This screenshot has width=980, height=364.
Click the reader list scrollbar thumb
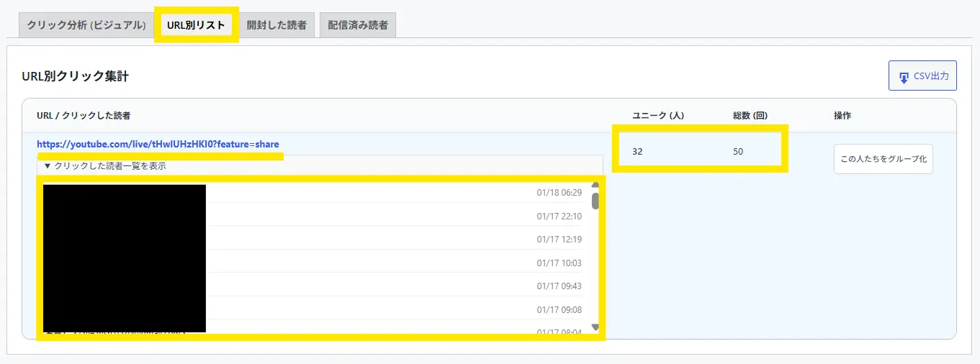tap(595, 201)
